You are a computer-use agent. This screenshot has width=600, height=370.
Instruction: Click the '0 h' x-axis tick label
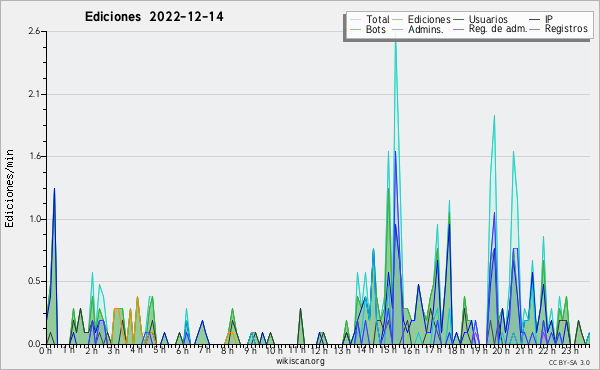point(45,350)
